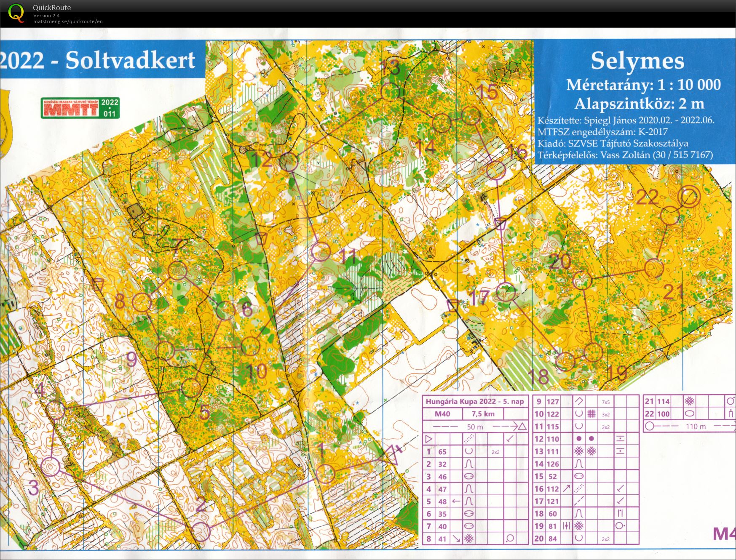Choose control circle 20 on the map
The height and width of the screenshot is (560, 736).
click(582, 280)
